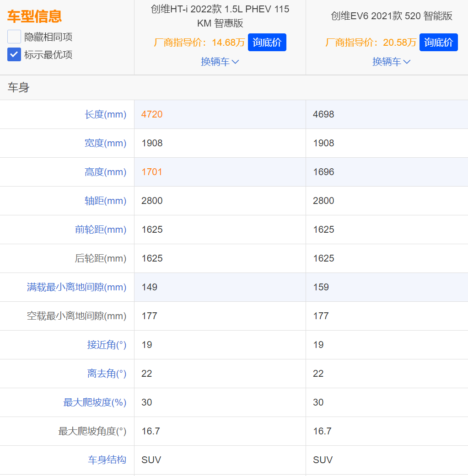This screenshot has height=476, width=468.
Task: Click the 离去角(°) parameter link
Action: pos(107,374)
